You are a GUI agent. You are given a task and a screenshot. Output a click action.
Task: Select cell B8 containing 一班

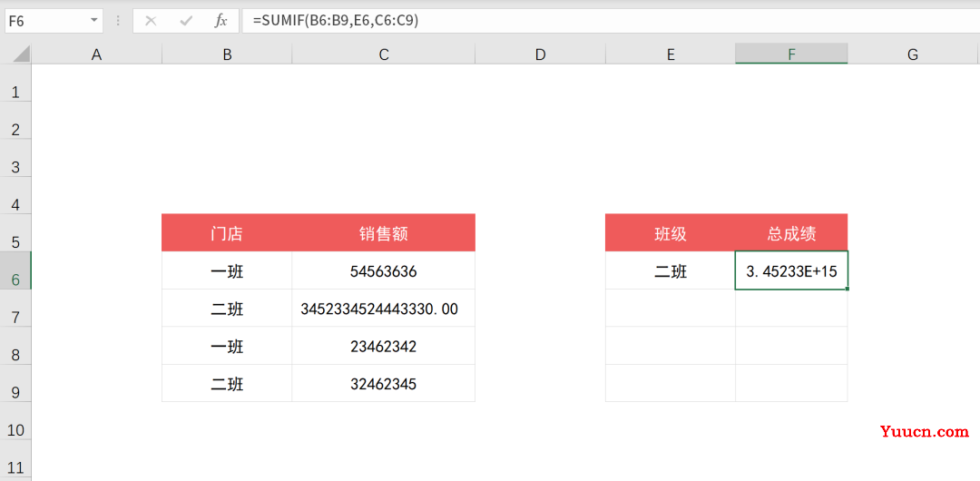[227, 346]
